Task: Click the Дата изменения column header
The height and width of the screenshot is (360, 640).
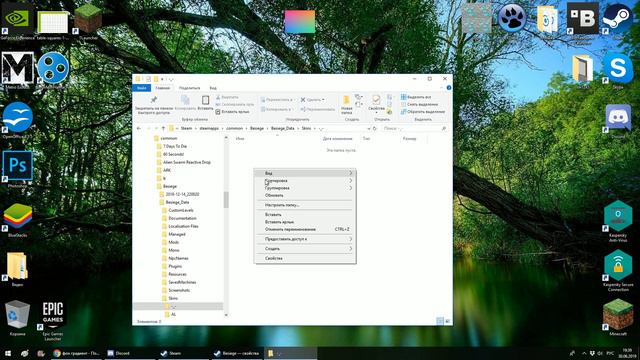Action: 337,139
